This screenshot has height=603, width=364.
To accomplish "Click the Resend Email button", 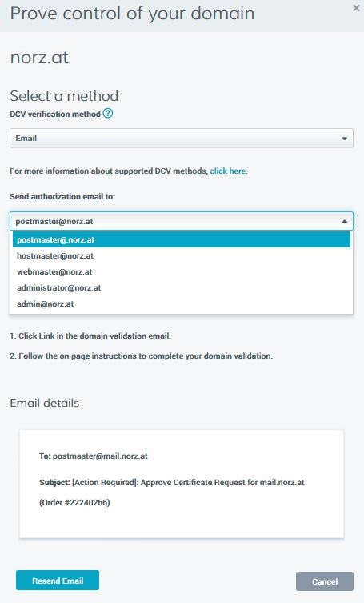I will pyautogui.click(x=58, y=581).
